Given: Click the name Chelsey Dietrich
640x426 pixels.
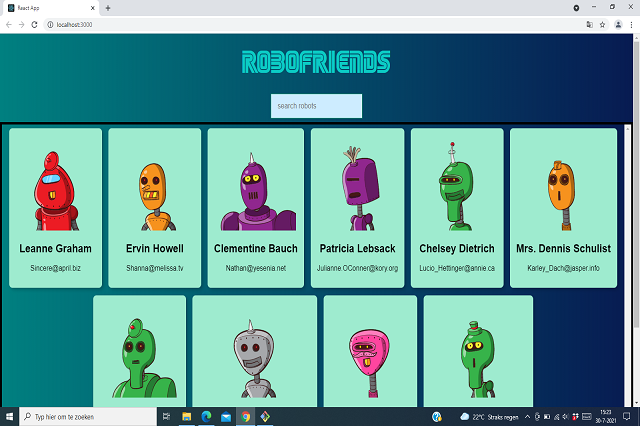Looking at the screenshot, I should click(457, 248).
